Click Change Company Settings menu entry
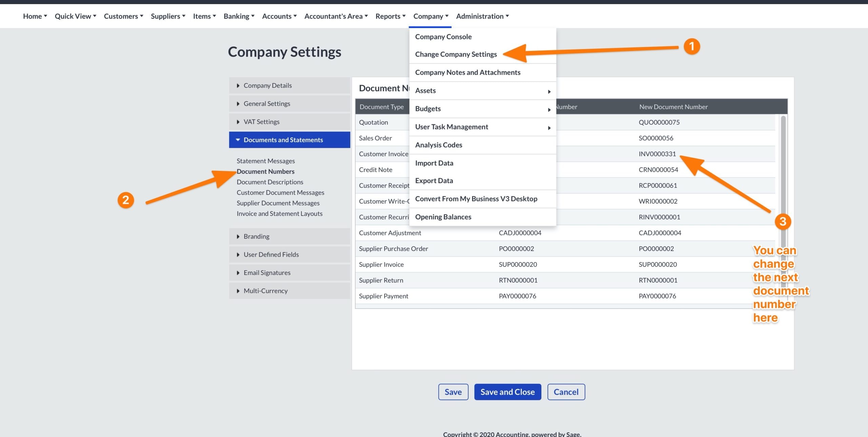This screenshot has height=437, width=868. [456, 54]
